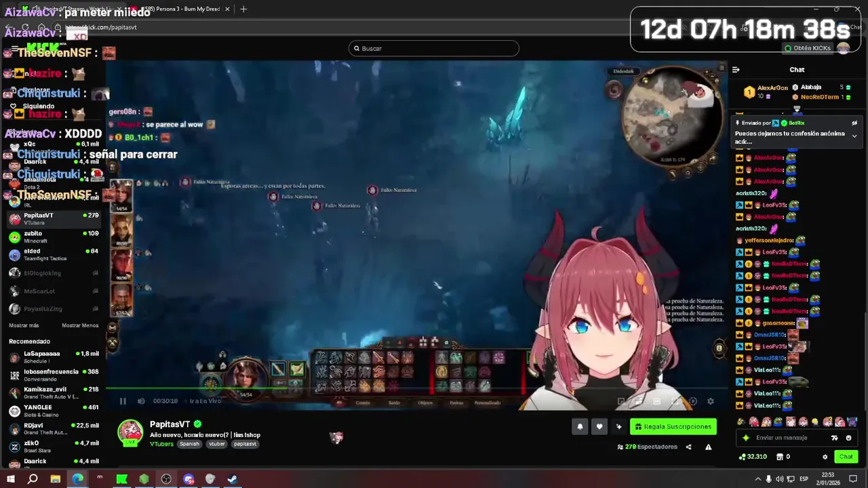Click NeoReDTerm in gift leaderboard
Screen dimensions: 868x488
click(x=821, y=97)
